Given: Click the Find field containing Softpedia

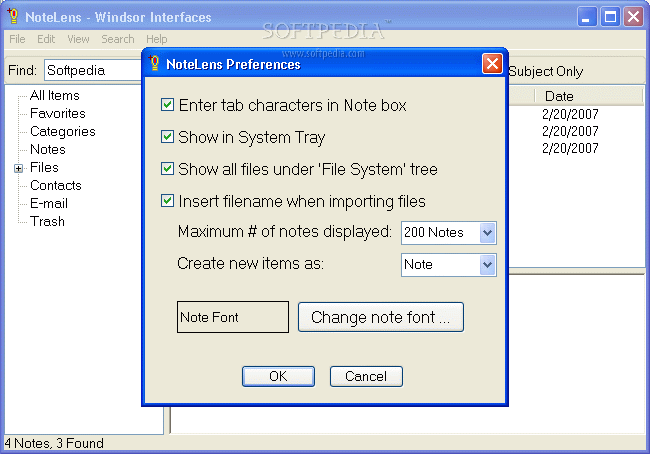Looking at the screenshot, I should point(94,70).
